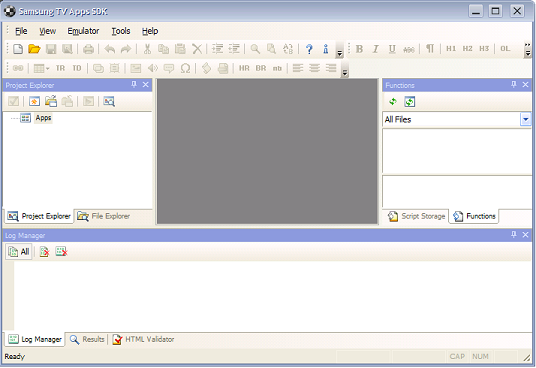The image size is (536, 368).
Task: Click the Delete X icon in the toolbar
Action: coord(197,49)
